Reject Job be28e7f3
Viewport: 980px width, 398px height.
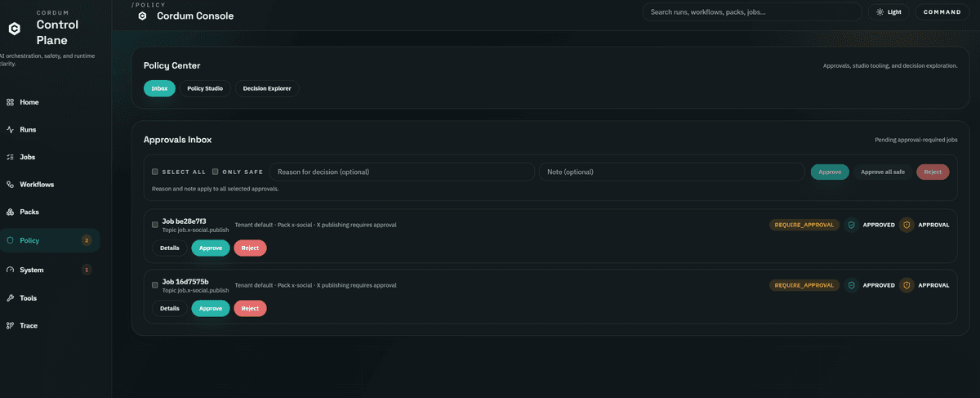tap(250, 248)
